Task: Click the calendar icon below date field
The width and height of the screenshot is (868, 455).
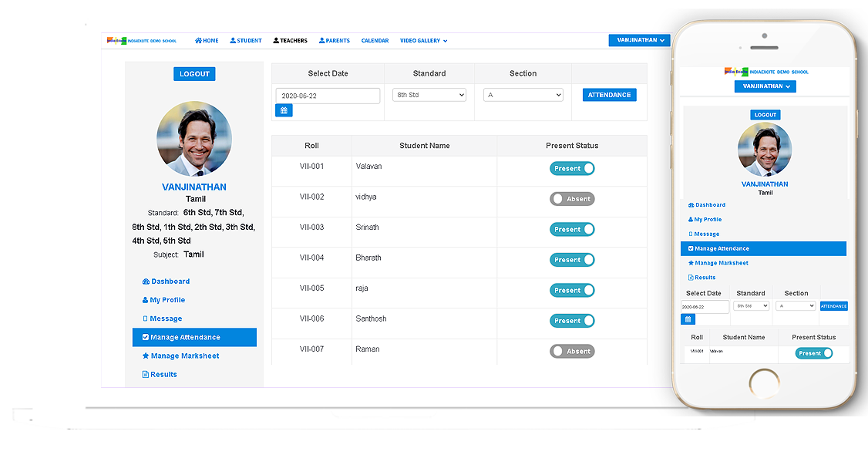Action: [x=284, y=111]
